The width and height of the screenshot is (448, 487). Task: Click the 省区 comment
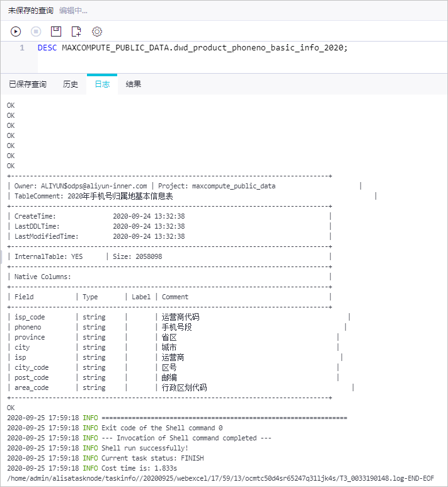[x=169, y=337]
